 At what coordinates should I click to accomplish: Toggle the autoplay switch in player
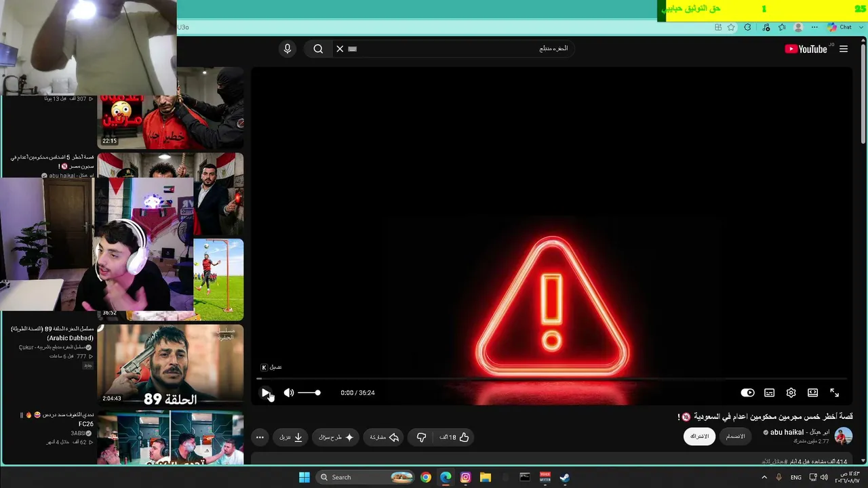747,392
